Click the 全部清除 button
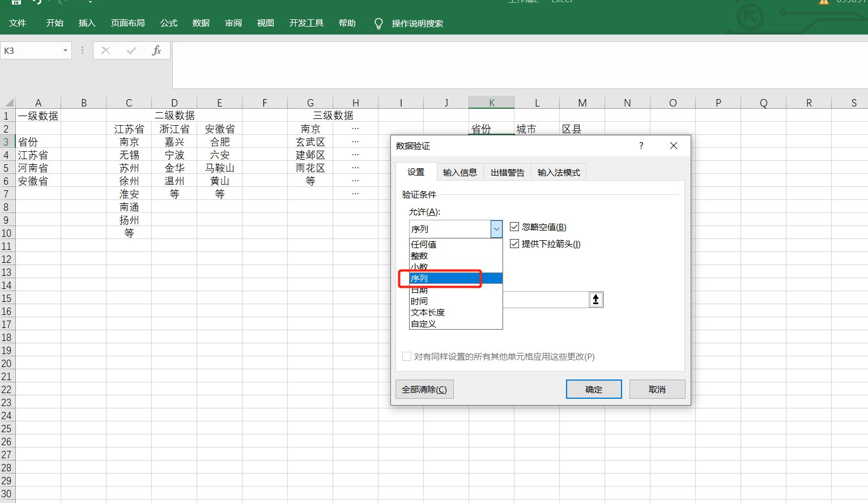Screen dimensions: 868x503 pyautogui.click(x=424, y=389)
